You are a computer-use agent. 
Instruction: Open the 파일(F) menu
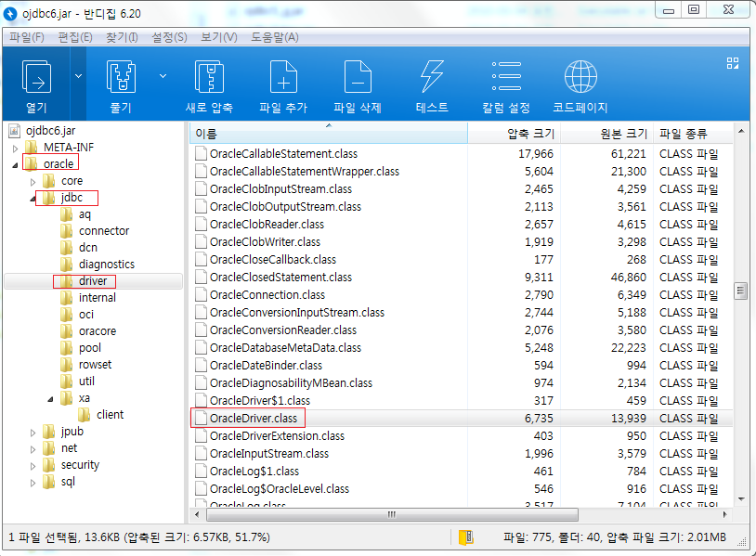[27, 37]
